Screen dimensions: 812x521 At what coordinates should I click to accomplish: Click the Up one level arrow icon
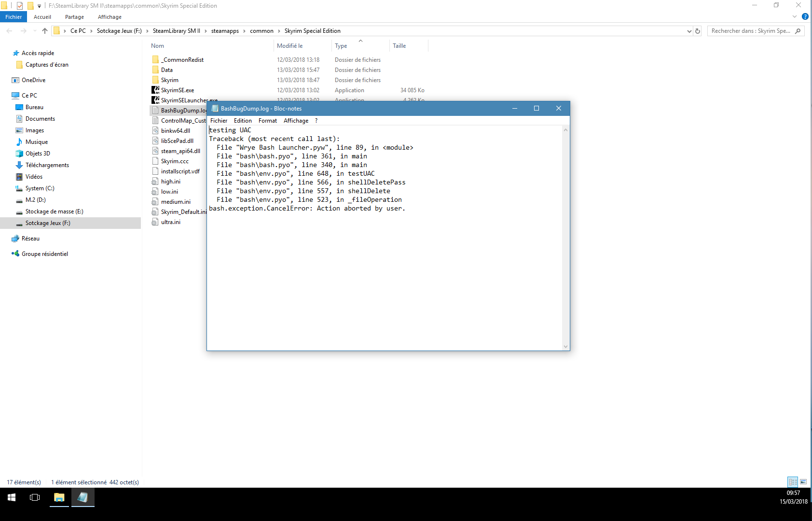[x=45, y=31]
